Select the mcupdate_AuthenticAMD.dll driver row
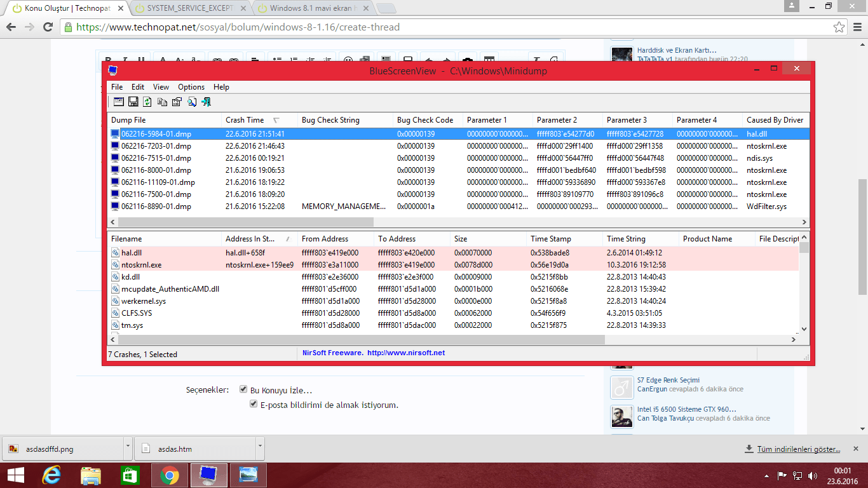This screenshot has height=488, width=868. click(x=454, y=289)
